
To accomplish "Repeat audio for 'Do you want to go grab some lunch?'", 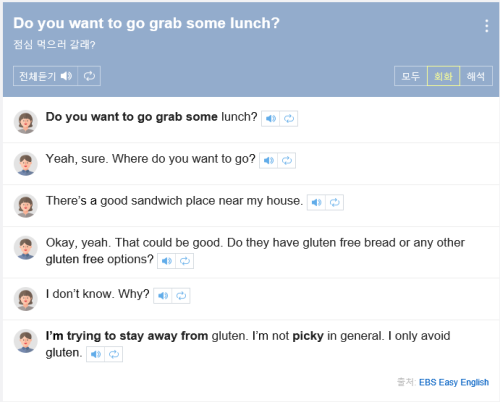I will point(289,118).
